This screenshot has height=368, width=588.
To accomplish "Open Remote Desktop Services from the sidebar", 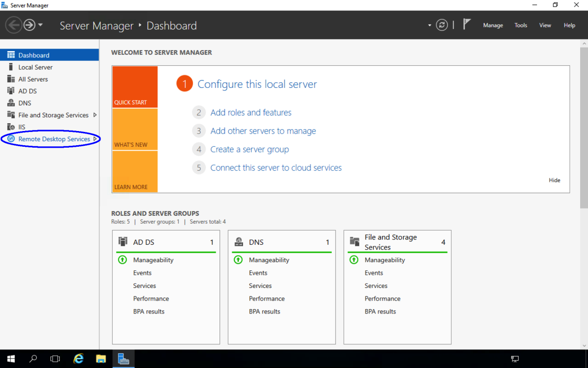I will pos(54,139).
